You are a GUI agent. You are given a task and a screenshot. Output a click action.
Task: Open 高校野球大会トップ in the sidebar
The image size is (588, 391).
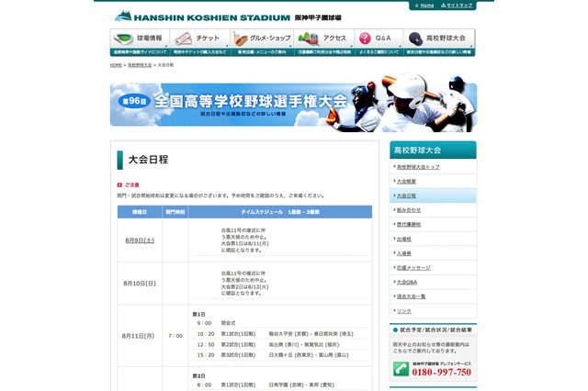[x=418, y=167]
